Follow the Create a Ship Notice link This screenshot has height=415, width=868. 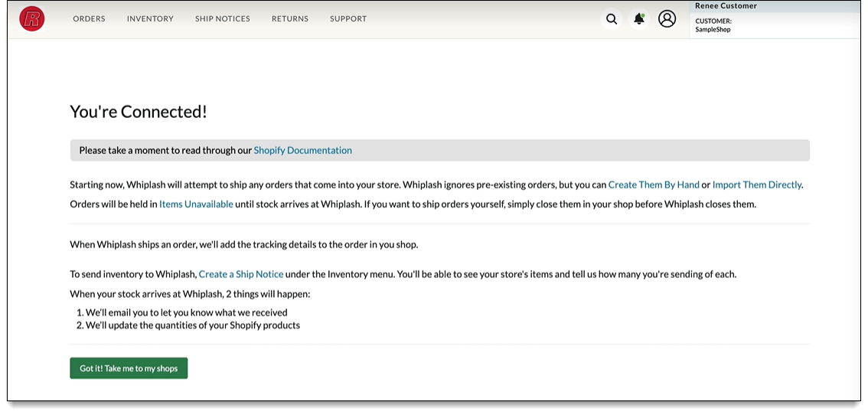(x=241, y=273)
